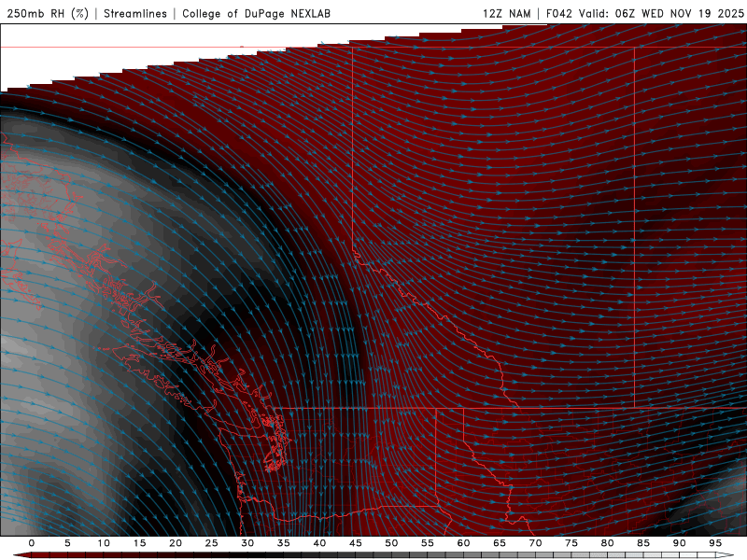Click the colorbar label "65"
The width and height of the screenshot is (747, 560).
[500, 543]
